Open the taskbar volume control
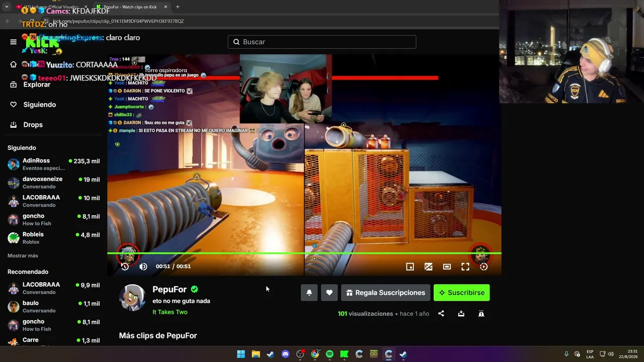 611,354
